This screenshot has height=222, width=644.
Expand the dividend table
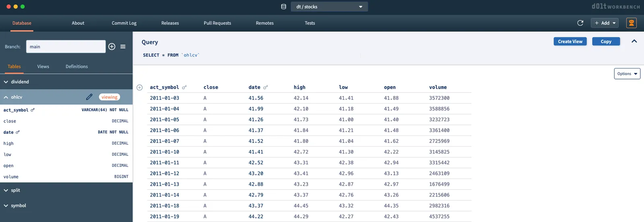click(x=16, y=82)
